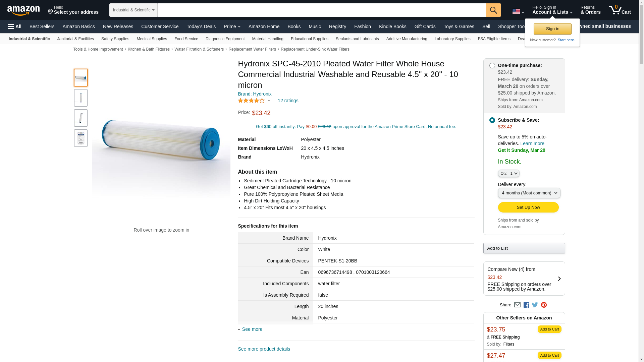644x362 pixels.
Task: Open Deliver every frequency dropdown
Action: tap(529, 193)
